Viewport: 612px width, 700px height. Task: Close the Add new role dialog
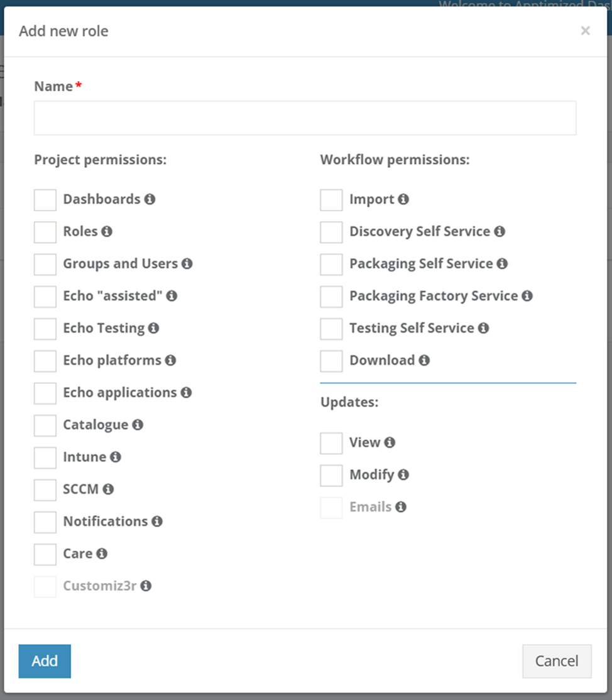pos(585,31)
